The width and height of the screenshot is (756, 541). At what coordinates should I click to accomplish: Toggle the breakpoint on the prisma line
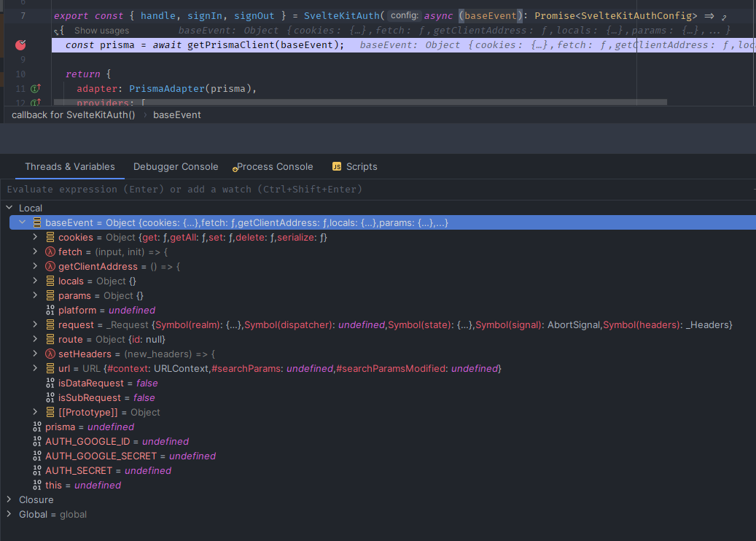(x=20, y=45)
